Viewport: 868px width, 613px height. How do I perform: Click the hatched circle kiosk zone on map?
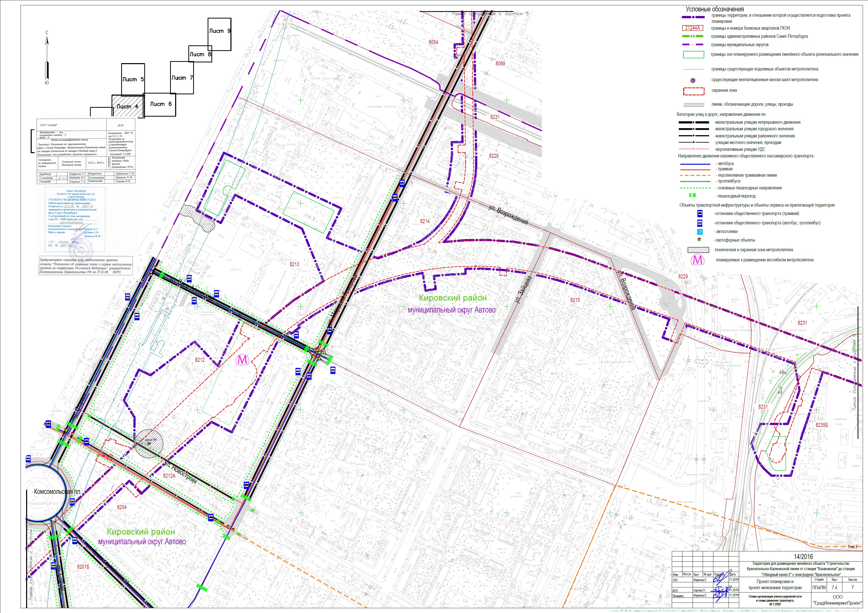[x=149, y=444]
